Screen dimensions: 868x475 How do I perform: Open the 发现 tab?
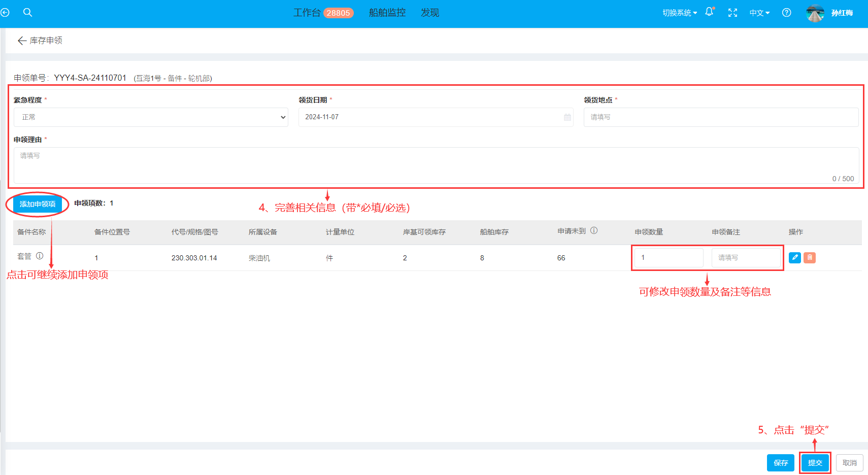click(x=430, y=13)
